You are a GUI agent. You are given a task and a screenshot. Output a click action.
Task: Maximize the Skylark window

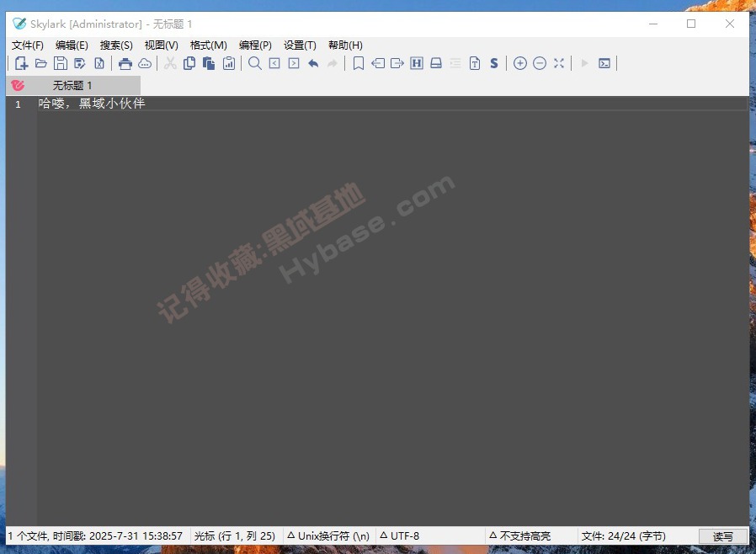pyautogui.click(x=691, y=24)
